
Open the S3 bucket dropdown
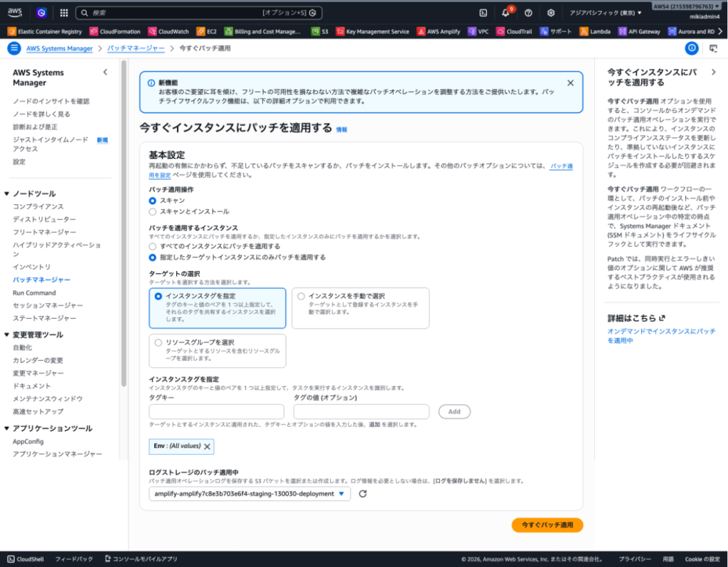[250, 494]
